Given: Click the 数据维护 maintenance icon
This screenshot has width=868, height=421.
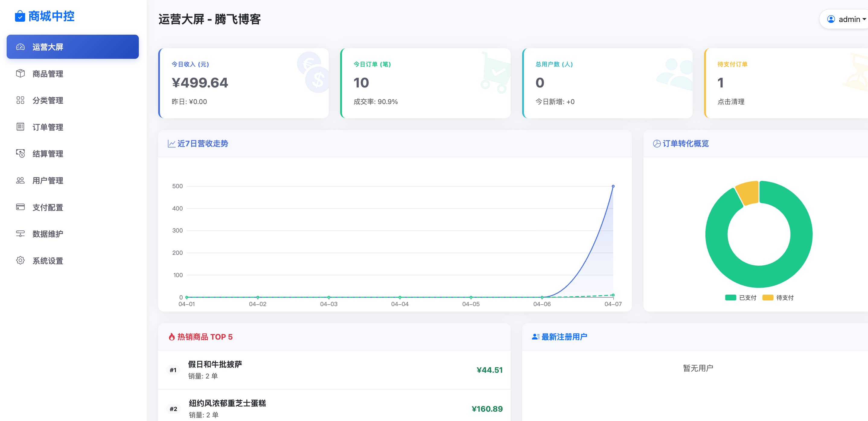Looking at the screenshot, I should tap(21, 234).
